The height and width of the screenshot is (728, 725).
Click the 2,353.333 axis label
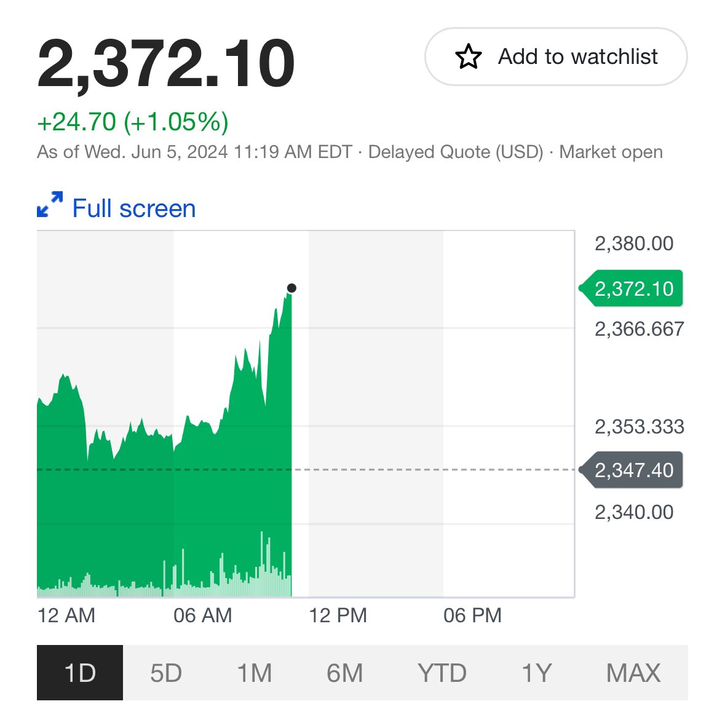tap(640, 427)
